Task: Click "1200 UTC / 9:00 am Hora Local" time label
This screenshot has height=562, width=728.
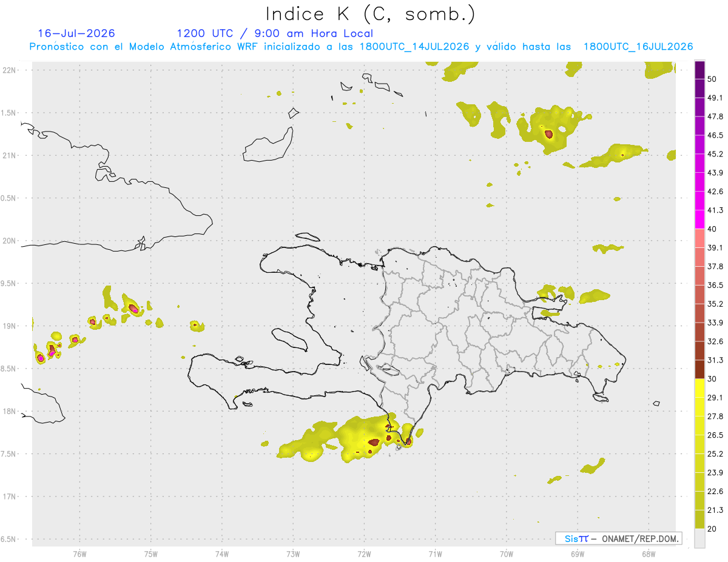Action: [275, 33]
